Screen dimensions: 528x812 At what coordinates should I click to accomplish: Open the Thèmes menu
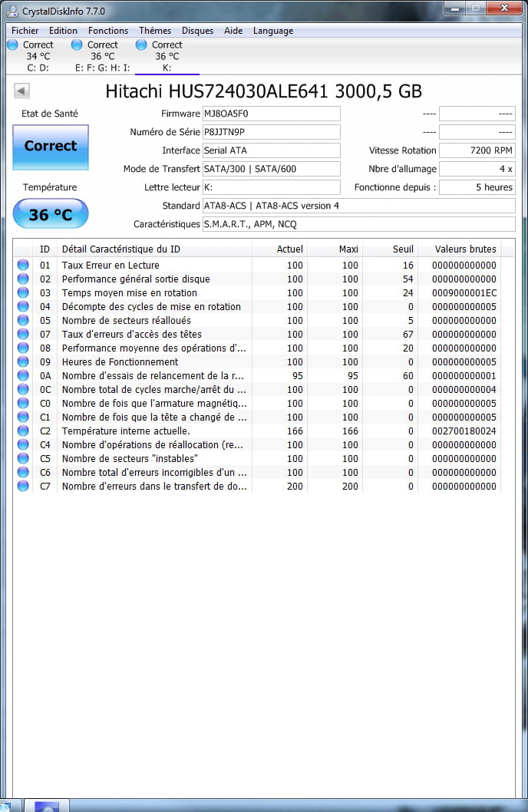pos(155,31)
